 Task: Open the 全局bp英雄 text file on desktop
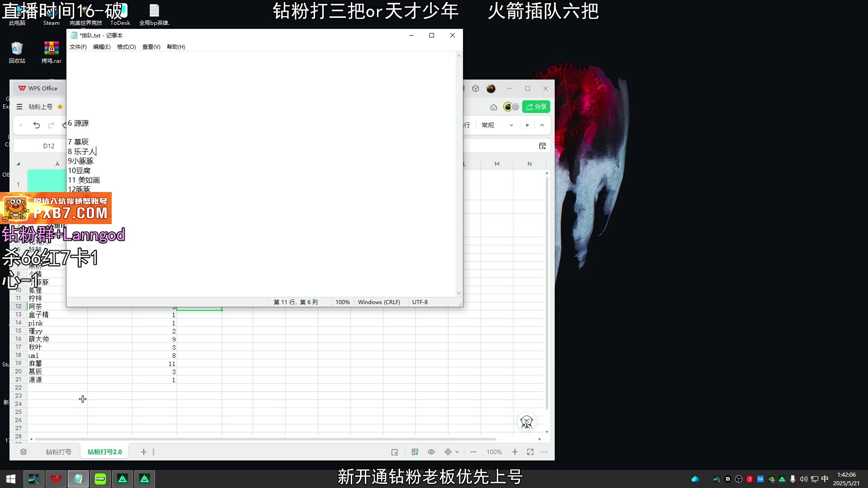pyautogui.click(x=154, y=14)
